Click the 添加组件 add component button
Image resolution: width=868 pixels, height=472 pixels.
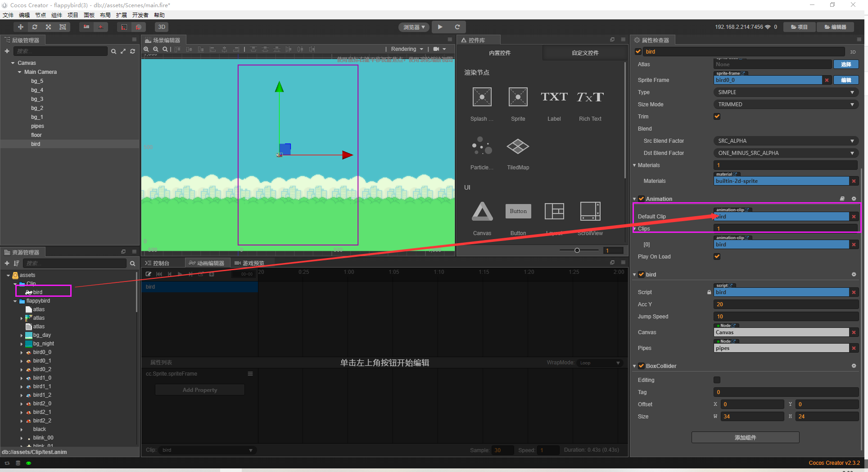coord(745,437)
